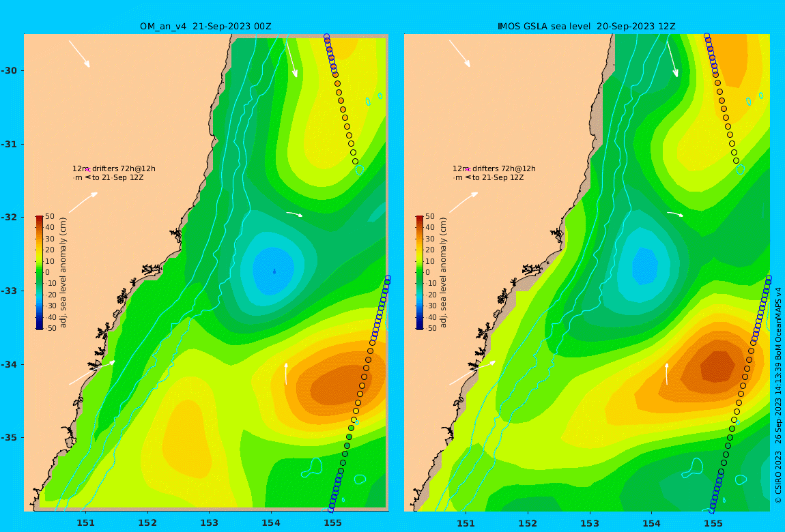
Task: Click '12m drifters 72h@12h' in IMOS GSLA panel
Action: pos(494,168)
